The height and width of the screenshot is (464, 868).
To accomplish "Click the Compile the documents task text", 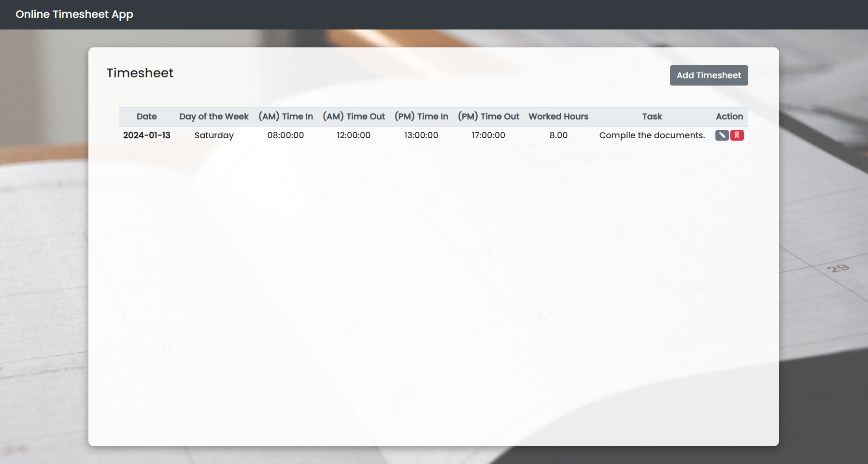I will [652, 135].
